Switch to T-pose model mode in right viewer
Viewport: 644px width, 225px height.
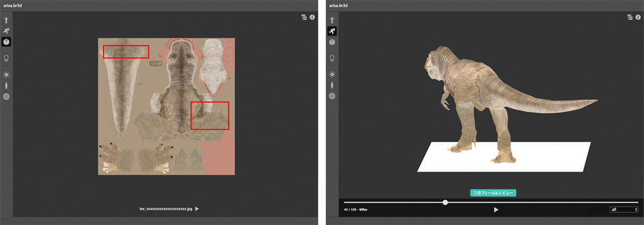332,20
